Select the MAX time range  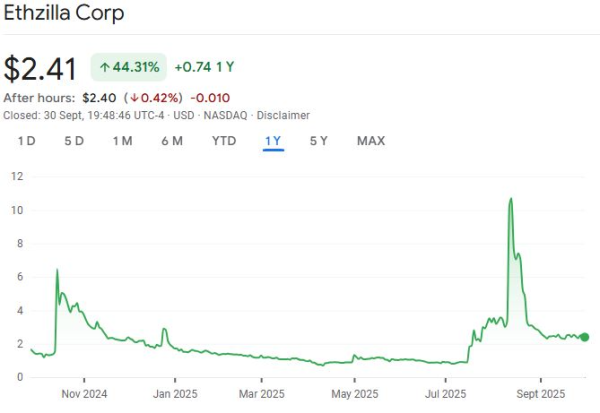(371, 141)
